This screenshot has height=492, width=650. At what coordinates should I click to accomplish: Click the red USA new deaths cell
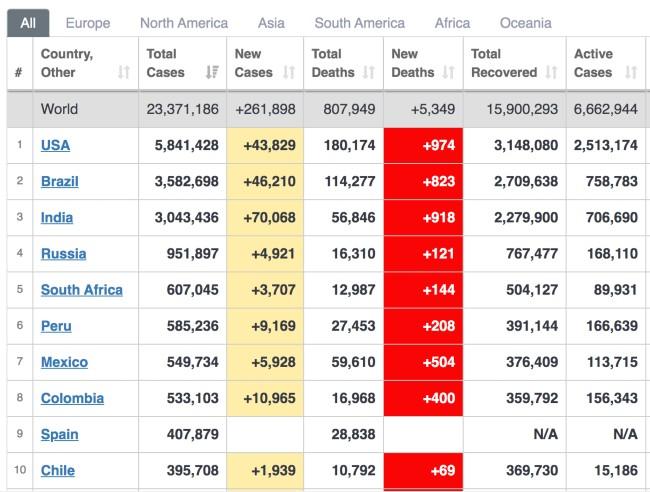[x=423, y=145]
